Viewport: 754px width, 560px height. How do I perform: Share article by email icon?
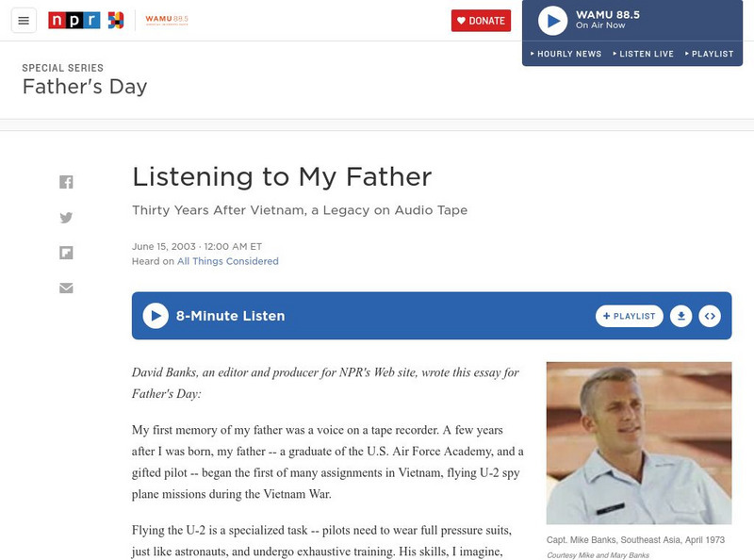click(x=66, y=288)
